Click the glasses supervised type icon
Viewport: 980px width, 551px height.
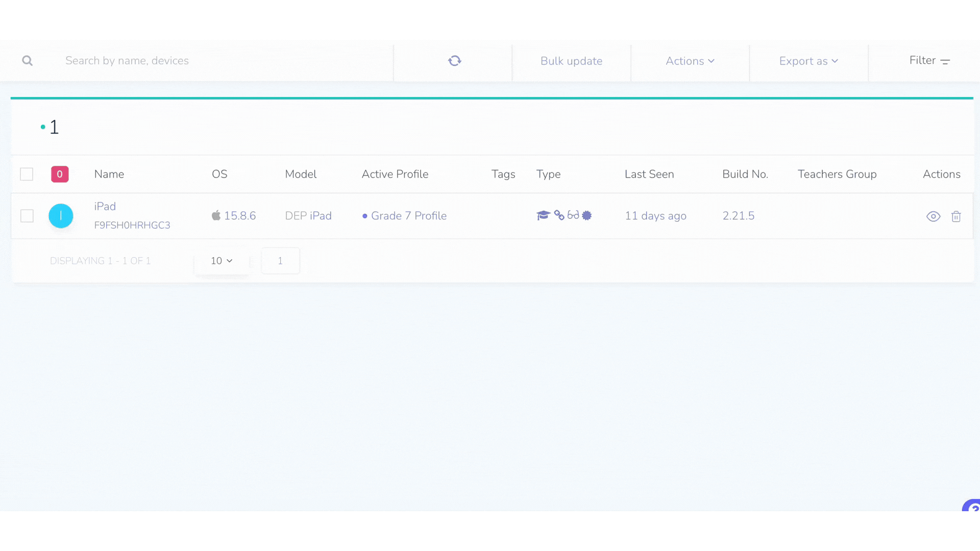[x=573, y=215]
